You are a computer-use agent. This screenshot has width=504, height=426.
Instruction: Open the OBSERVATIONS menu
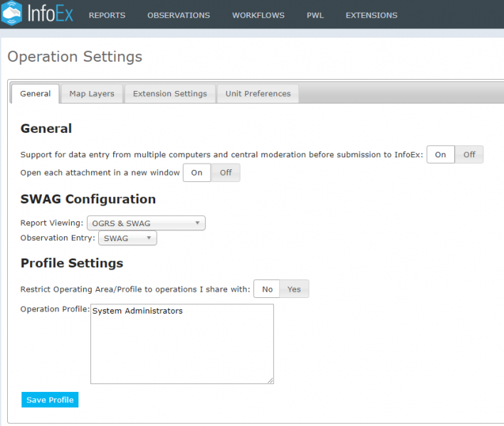(x=179, y=16)
